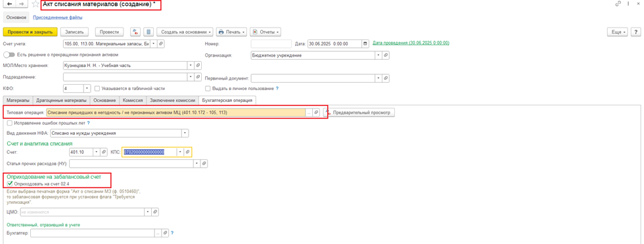This screenshot has width=644, height=244.
Task: Select the Бухгалтерская операция tab
Action: coord(227,100)
